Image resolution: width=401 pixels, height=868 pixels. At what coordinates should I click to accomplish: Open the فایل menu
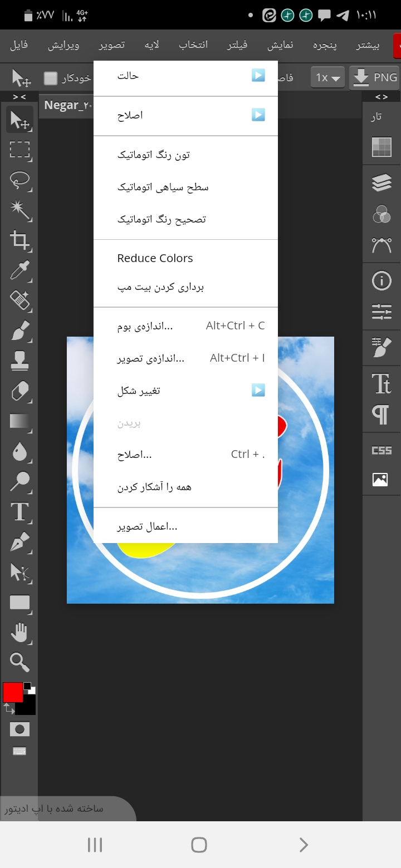(x=19, y=45)
